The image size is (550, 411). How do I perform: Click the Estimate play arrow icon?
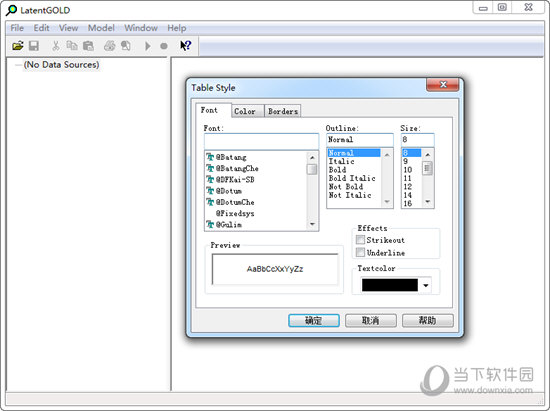148,46
